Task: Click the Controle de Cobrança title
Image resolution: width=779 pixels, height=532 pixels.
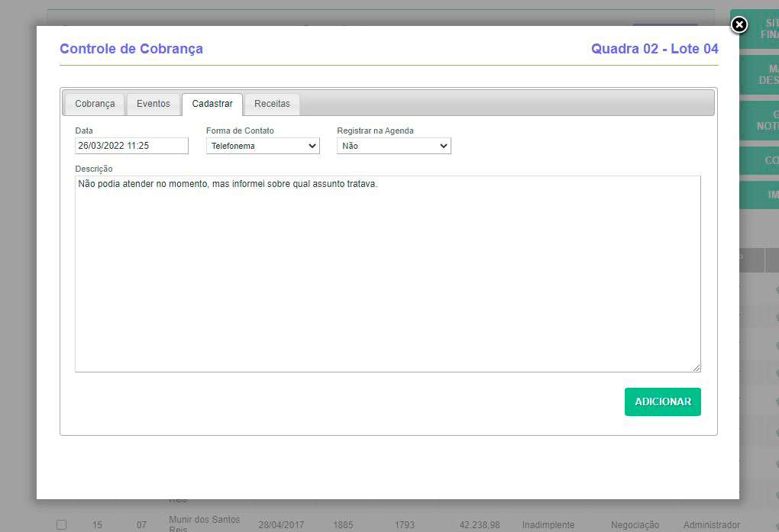Action: 131,49
